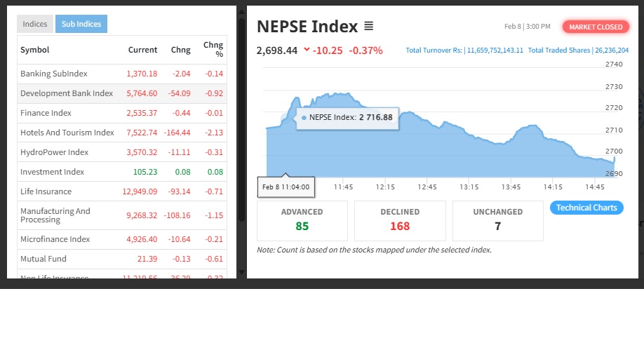Open the menu icon beside NEPSE Index
This screenshot has height=350, width=644.
[x=369, y=27]
